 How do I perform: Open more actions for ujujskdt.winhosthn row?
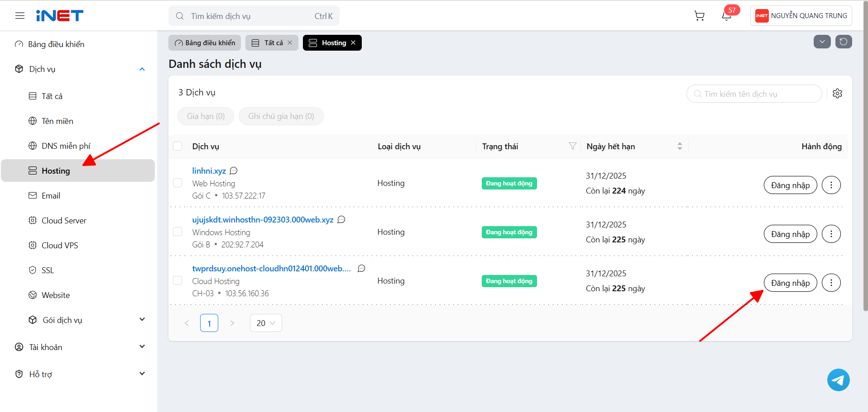(831, 234)
